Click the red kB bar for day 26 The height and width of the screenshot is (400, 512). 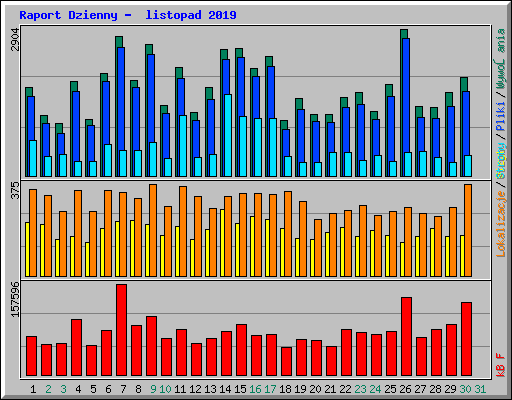pos(406,337)
